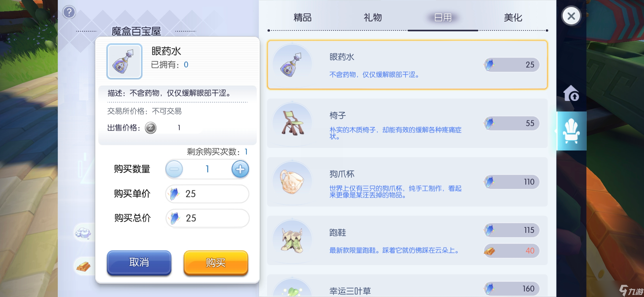Screen dimensions: 644x297
Task: Click the home upload icon on the right sidebar
Action: 571,93
